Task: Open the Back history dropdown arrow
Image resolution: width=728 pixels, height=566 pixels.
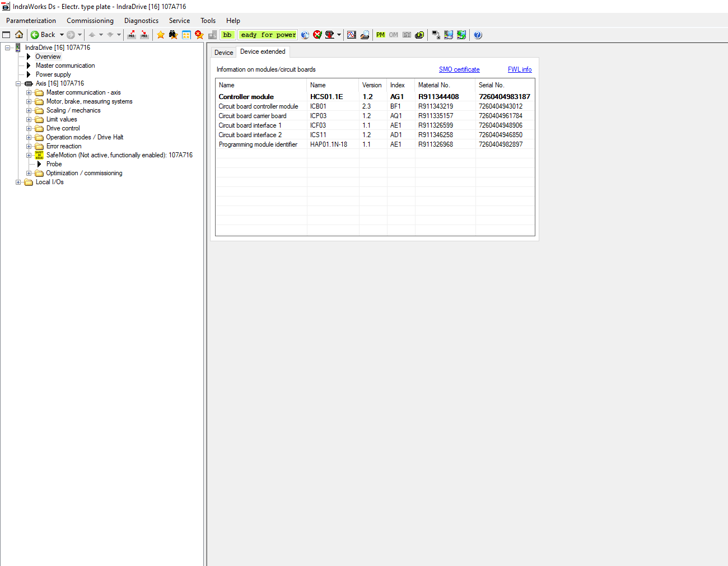Action: [x=62, y=35]
